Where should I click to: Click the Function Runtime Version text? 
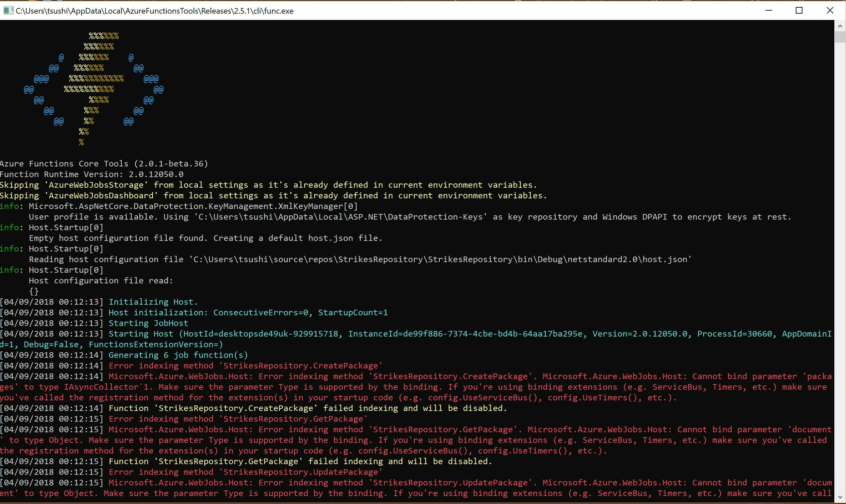92,174
